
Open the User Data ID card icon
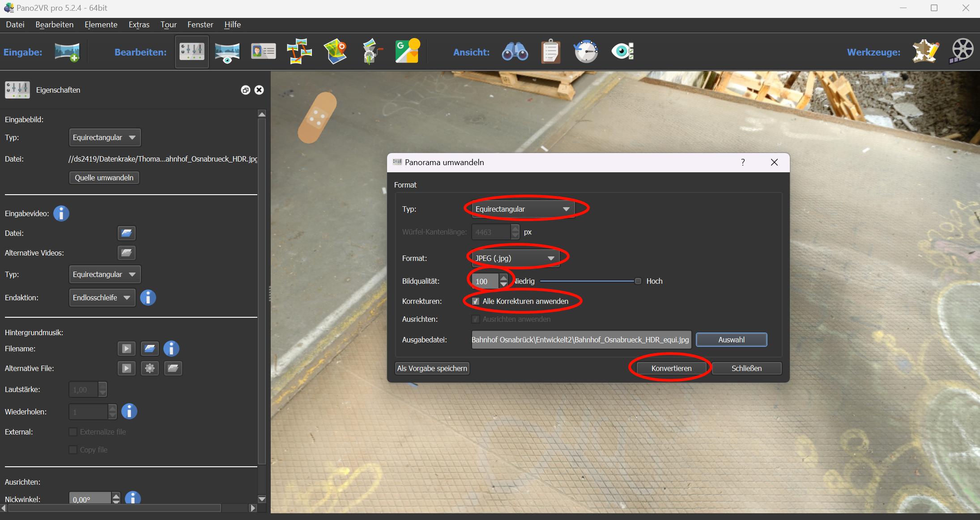click(x=263, y=51)
